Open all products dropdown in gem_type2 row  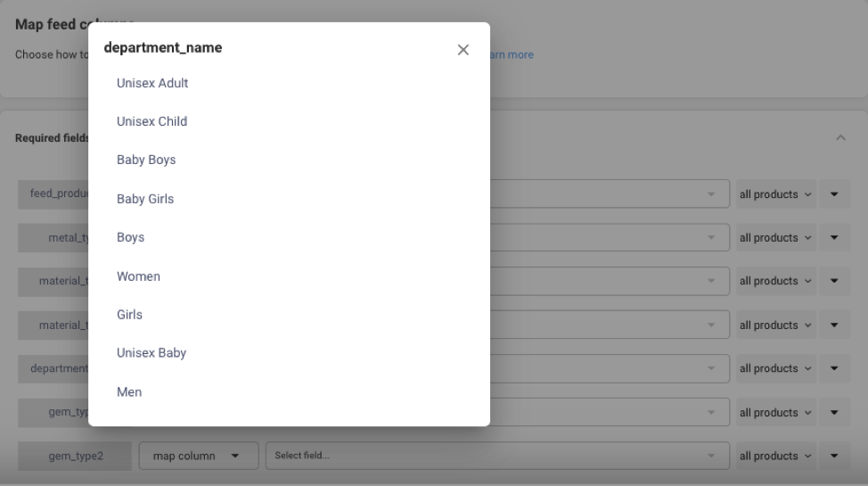775,456
